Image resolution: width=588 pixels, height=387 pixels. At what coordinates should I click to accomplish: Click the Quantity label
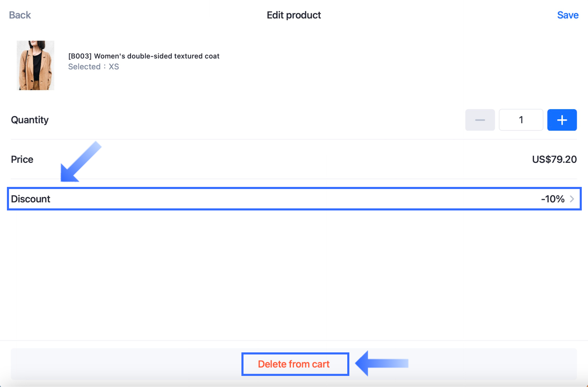tap(30, 120)
